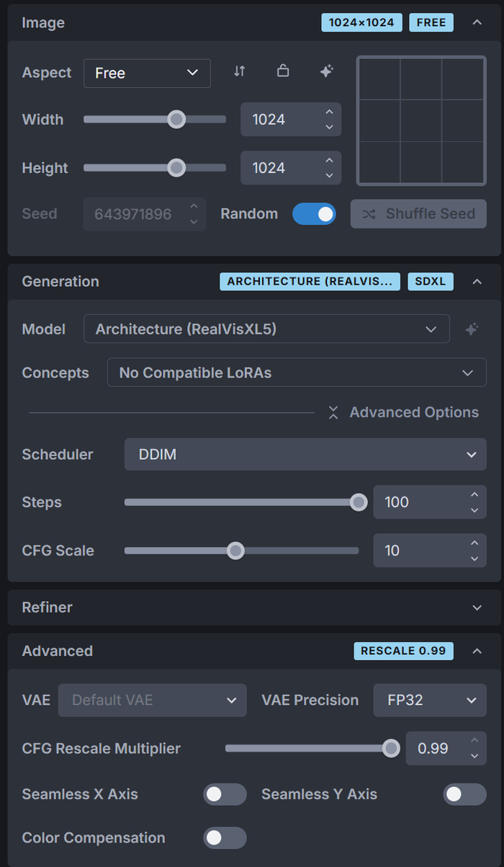
Task: Open the VAE Precision FP32 dropdown
Action: [429, 701]
